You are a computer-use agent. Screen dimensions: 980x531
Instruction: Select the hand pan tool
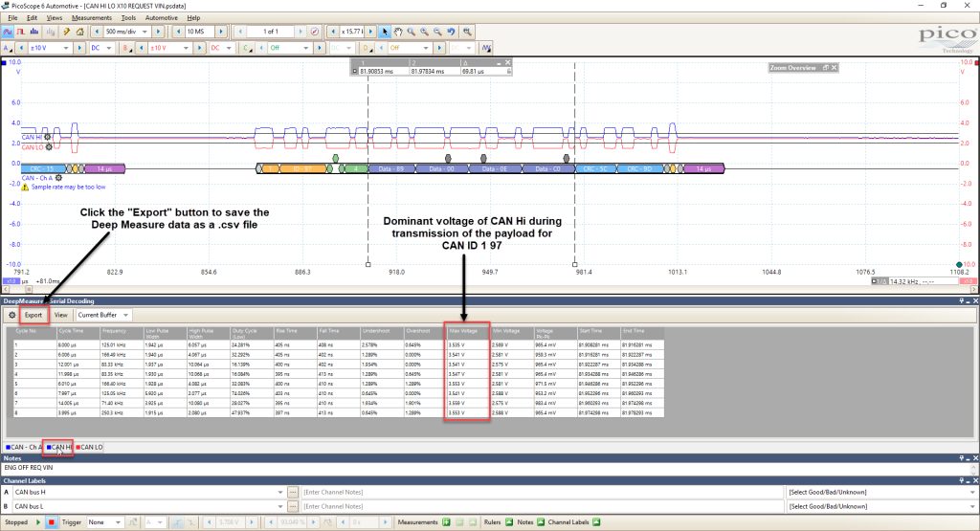[398, 32]
